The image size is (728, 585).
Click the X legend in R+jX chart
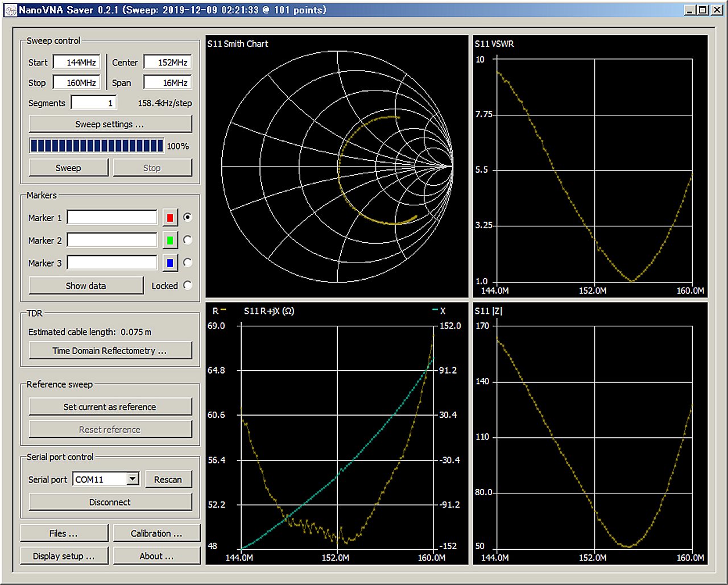pyautogui.click(x=439, y=311)
